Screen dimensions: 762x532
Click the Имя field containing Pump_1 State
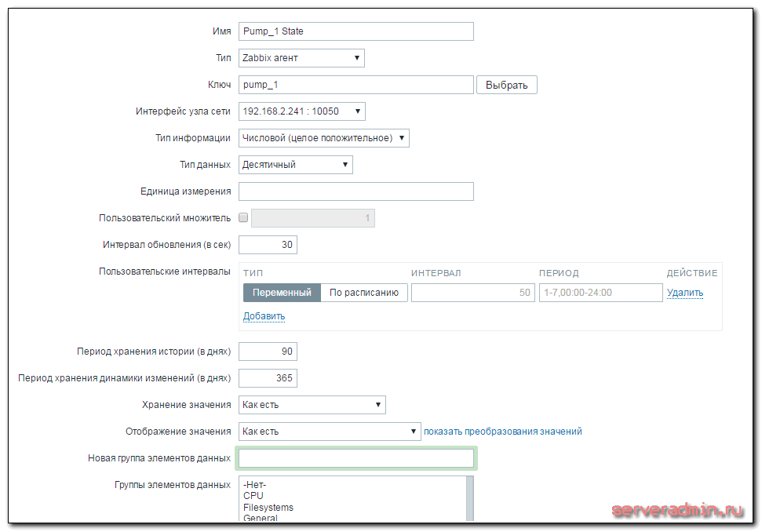[x=355, y=31]
